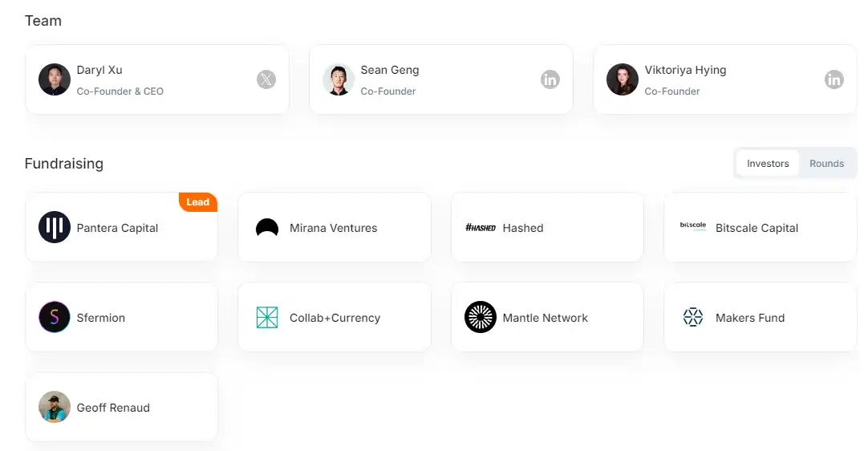Select the Investors tab
Image resolution: width=868 pixels, height=451 pixels.
tap(768, 164)
